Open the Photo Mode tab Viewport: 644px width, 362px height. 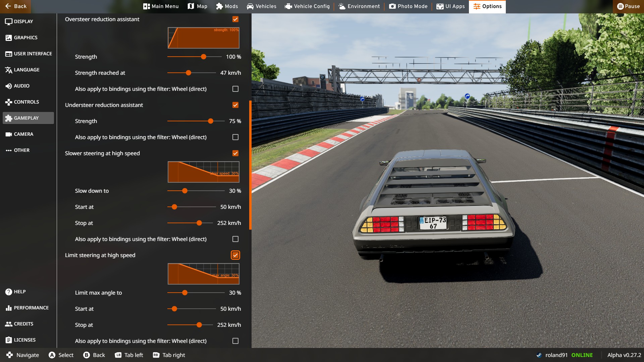(x=408, y=6)
